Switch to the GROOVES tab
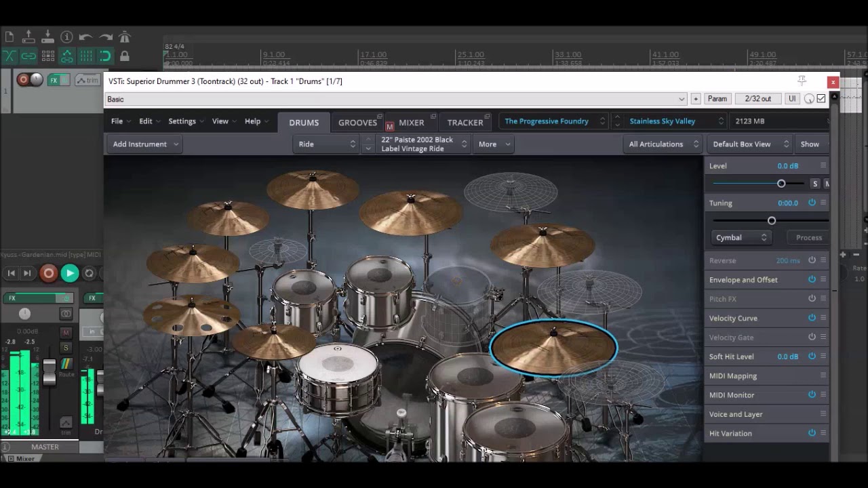 [x=358, y=123]
